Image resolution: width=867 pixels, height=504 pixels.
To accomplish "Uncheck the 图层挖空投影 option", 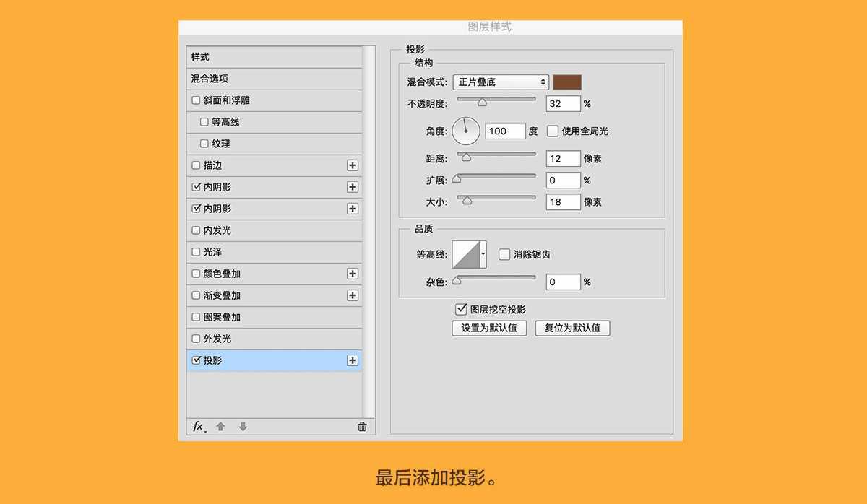I will [x=461, y=308].
